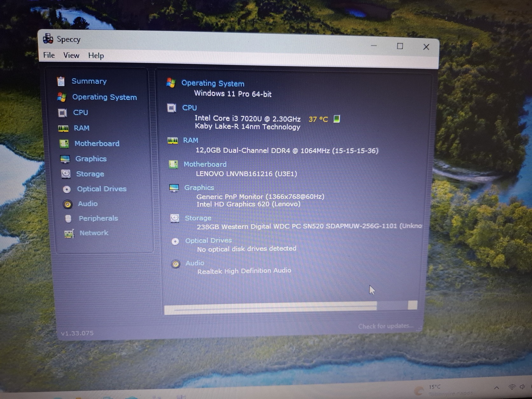The width and height of the screenshot is (532, 399).
Task: Select the Generic PnP Monitor line
Action: 260,197
